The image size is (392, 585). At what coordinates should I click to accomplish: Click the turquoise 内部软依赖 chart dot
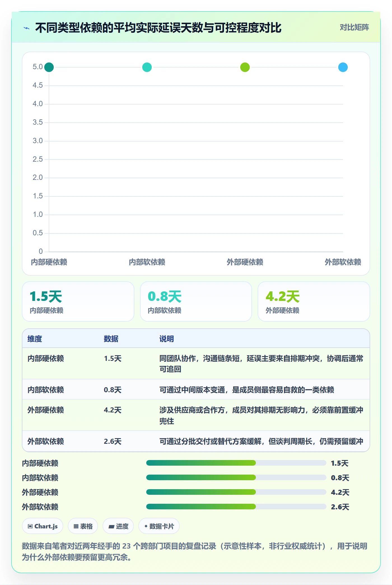[147, 67]
